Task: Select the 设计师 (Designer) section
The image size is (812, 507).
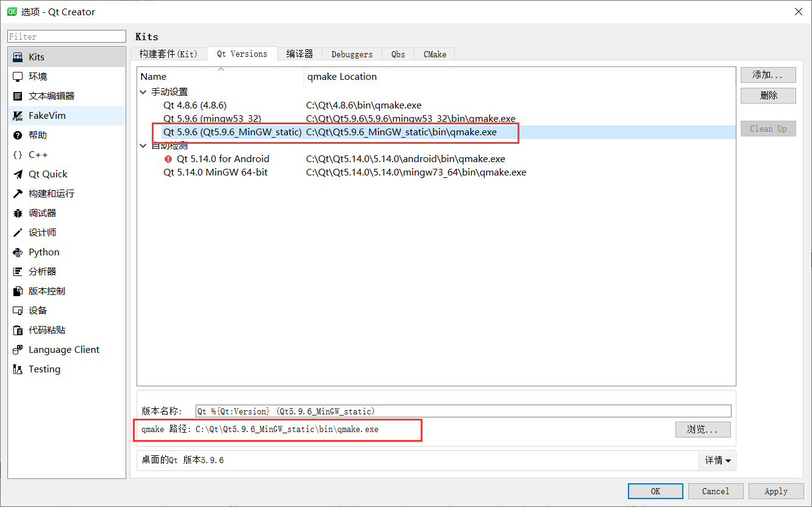Action: (x=41, y=232)
